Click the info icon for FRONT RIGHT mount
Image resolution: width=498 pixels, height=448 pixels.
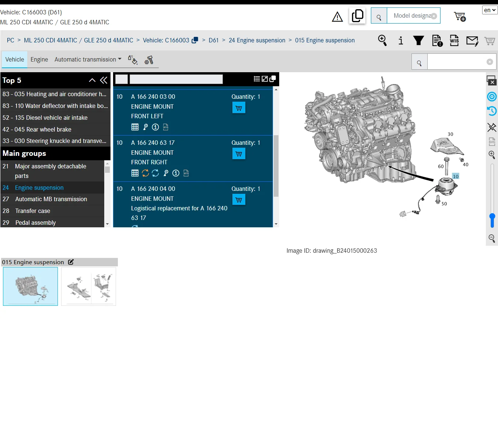[176, 173]
